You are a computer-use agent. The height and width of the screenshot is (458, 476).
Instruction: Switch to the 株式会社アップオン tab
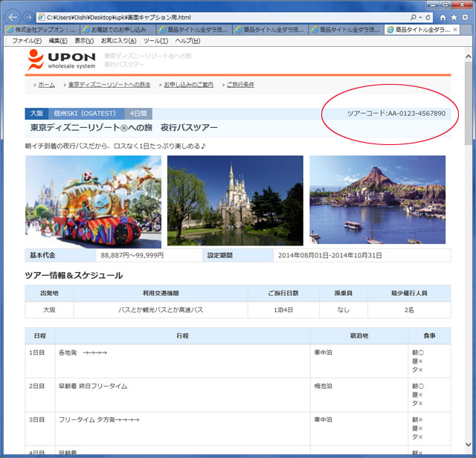(x=42, y=30)
